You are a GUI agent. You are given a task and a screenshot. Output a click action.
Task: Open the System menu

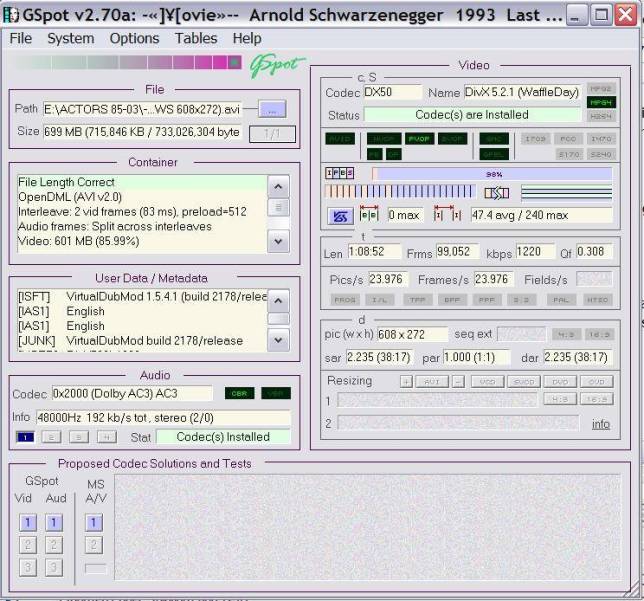tap(71, 38)
